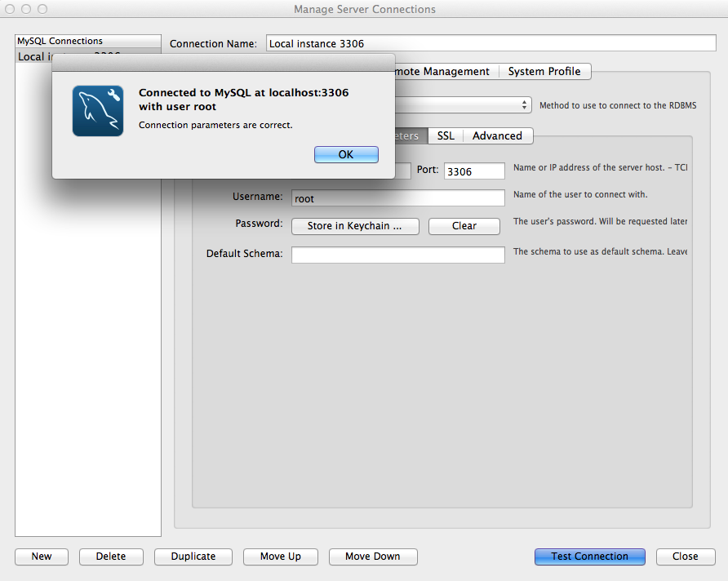The height and width of the screenshot is (581, 728).
Task: Delete the selected connection
Action: tap(111, 557)
